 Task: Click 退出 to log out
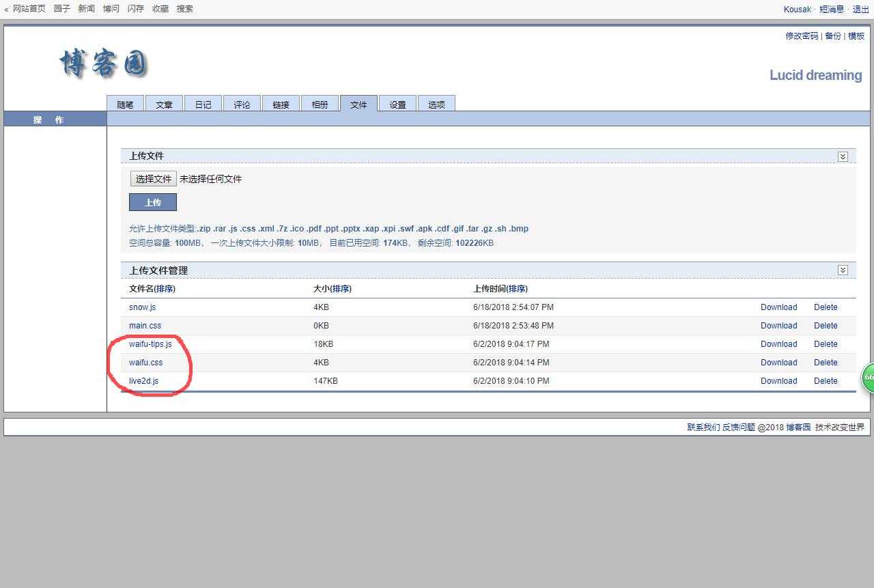pyautogui.click(x=860, y=10)
